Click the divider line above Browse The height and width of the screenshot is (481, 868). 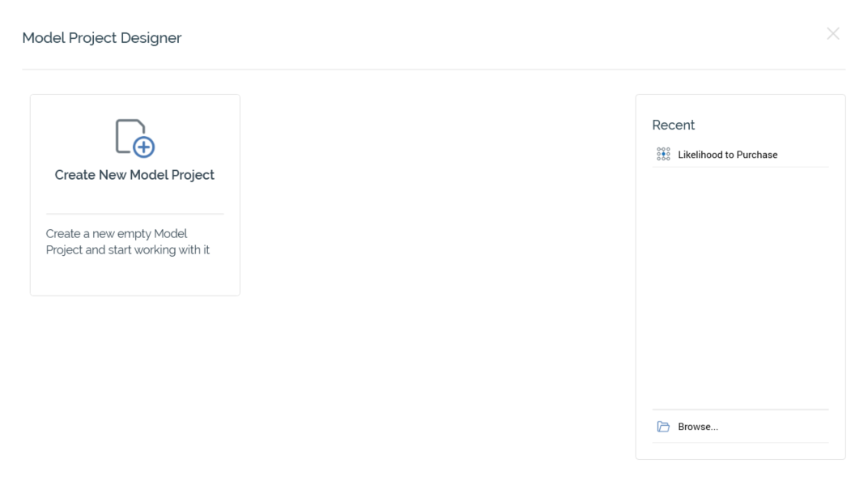740,410
